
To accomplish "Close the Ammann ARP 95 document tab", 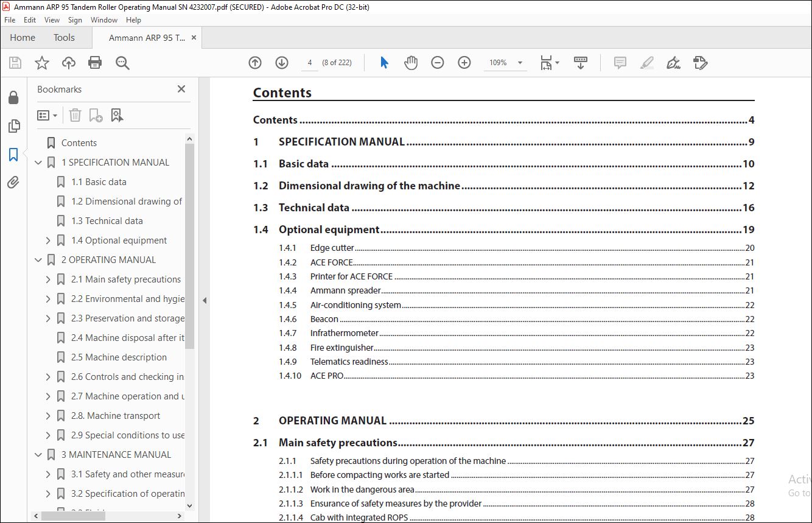I will [194, 38].
